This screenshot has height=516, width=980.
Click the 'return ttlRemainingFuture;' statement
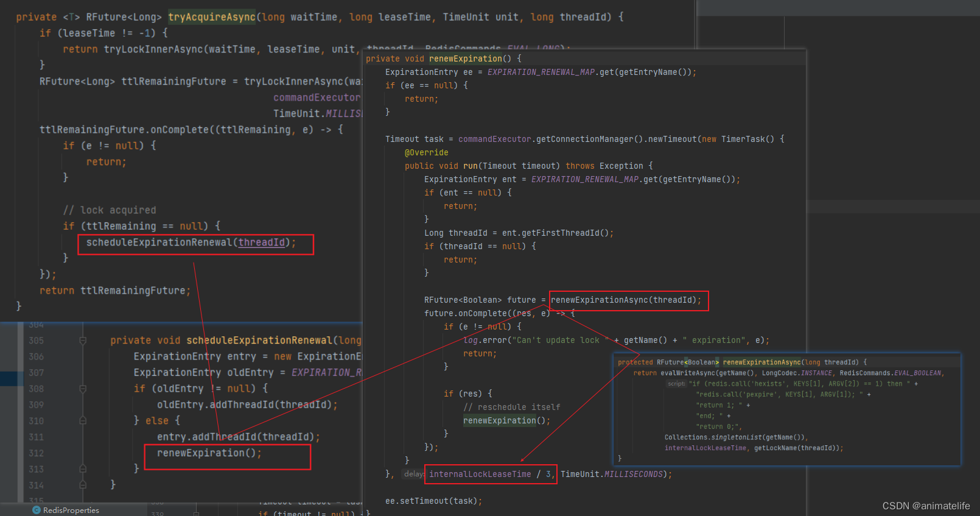click(115, 291)
